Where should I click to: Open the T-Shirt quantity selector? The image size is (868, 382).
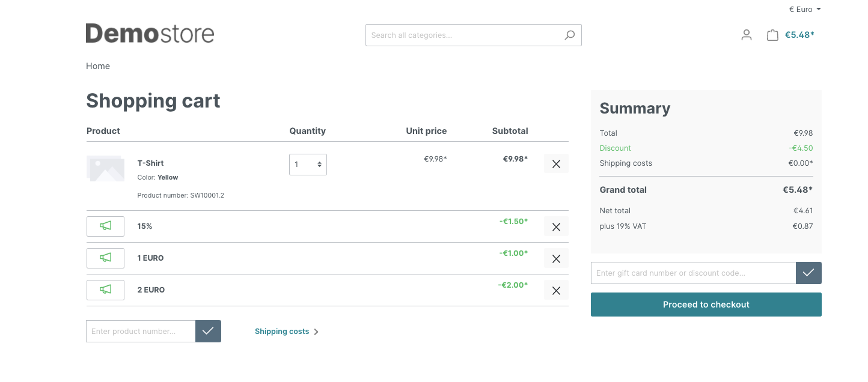pyautogui.click(x=308, y=164)
